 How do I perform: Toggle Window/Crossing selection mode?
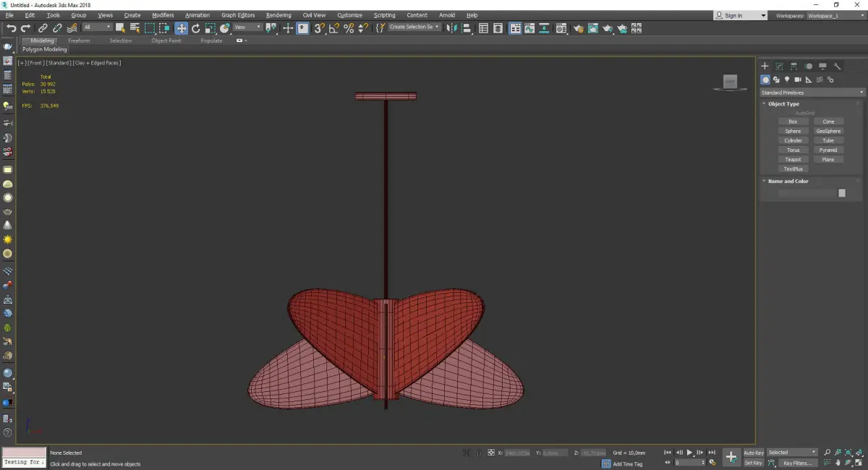[x=164, y=28]
